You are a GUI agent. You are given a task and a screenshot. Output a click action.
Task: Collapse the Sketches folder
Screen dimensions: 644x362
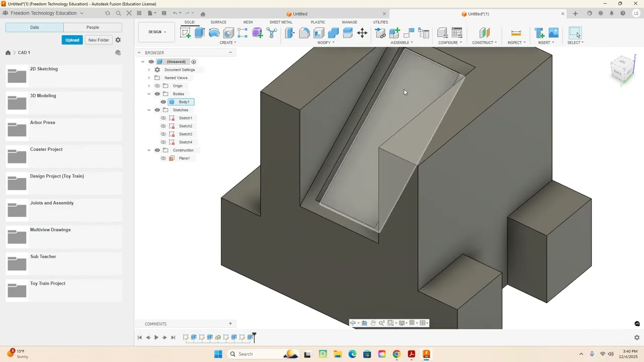[149, 110]
